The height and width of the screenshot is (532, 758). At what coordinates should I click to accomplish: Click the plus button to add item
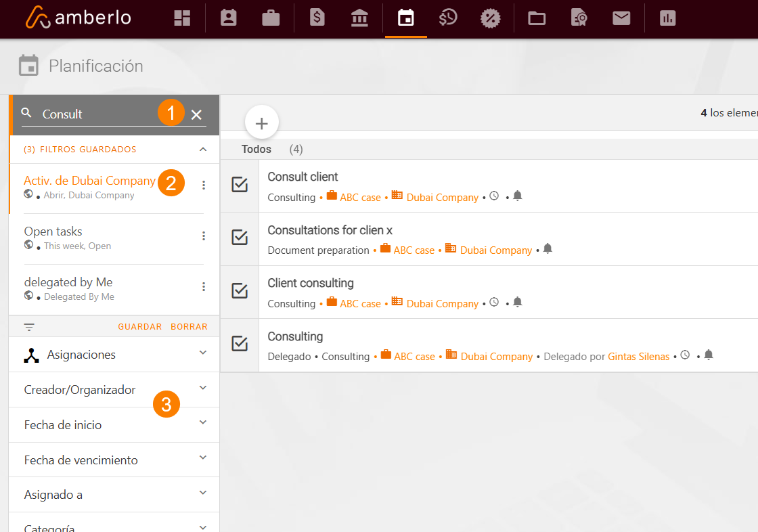point(262,123)
